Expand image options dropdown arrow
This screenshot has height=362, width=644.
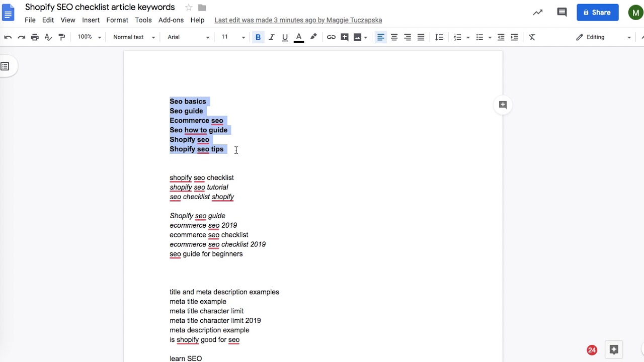pos(366,37)
